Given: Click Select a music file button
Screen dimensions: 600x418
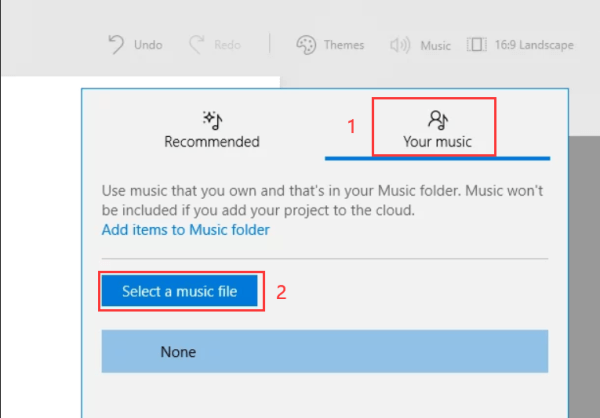Looking at the screenshot, I should click(x=179, y=291).
